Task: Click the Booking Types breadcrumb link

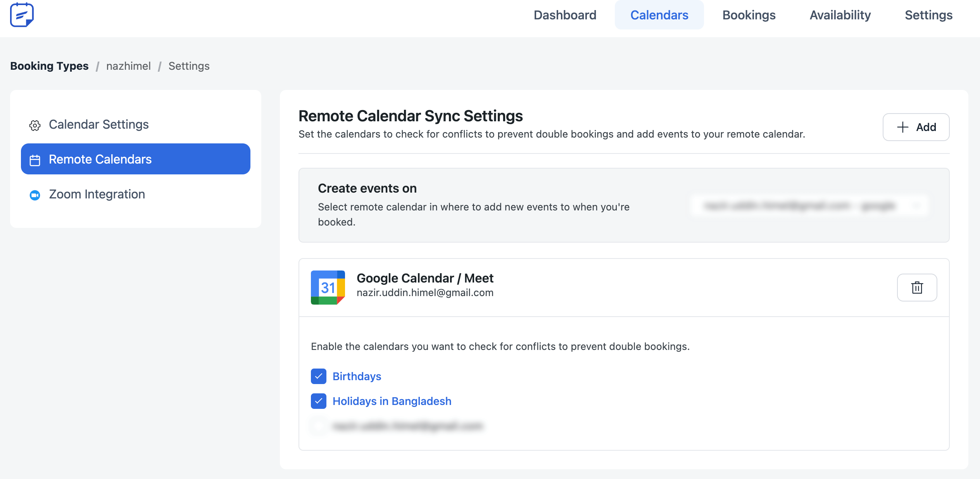Action: coord(49,66)
